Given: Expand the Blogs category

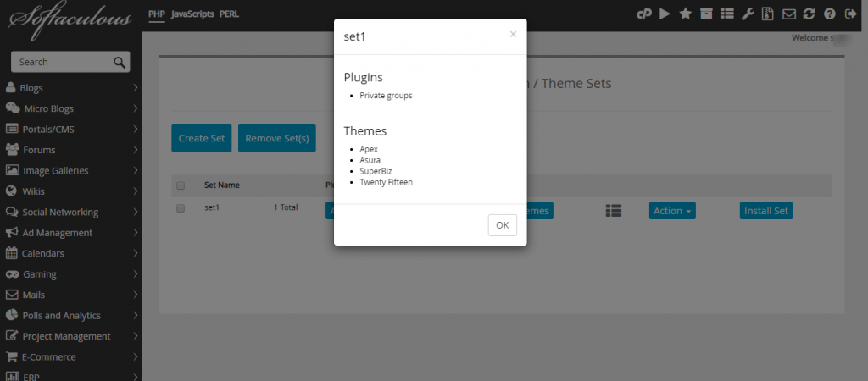Looking at the screenshot, I should (x=71, y=88).
